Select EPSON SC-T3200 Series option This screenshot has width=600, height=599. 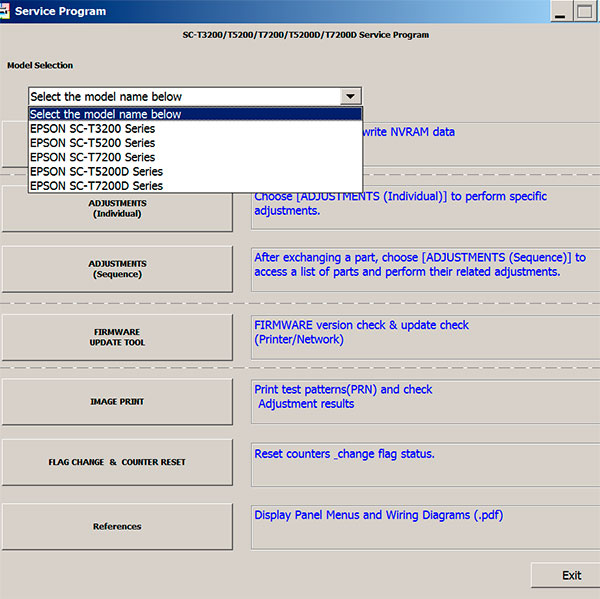pyautogui.click(x=195, y=129)
